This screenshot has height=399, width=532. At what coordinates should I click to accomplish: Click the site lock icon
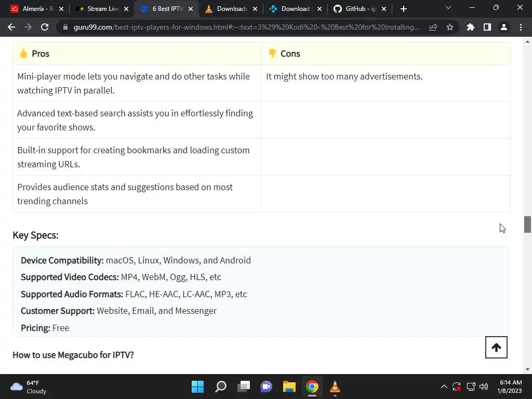coord(65,27)
